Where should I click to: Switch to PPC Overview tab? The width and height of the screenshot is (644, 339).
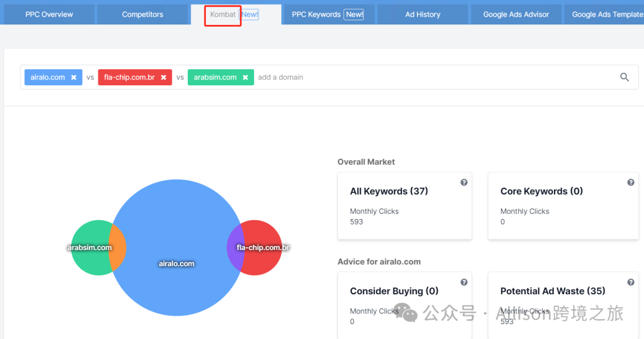[49, 14]
